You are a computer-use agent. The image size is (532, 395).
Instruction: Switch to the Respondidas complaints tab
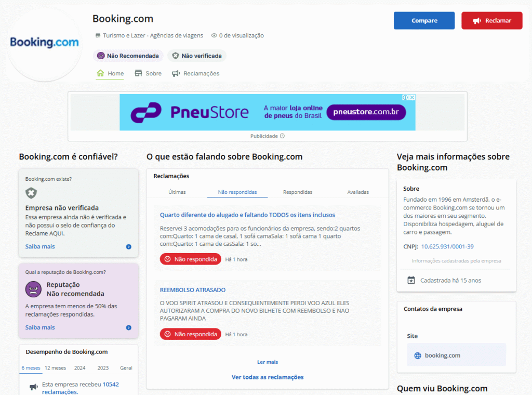click(x=298, y=192)
